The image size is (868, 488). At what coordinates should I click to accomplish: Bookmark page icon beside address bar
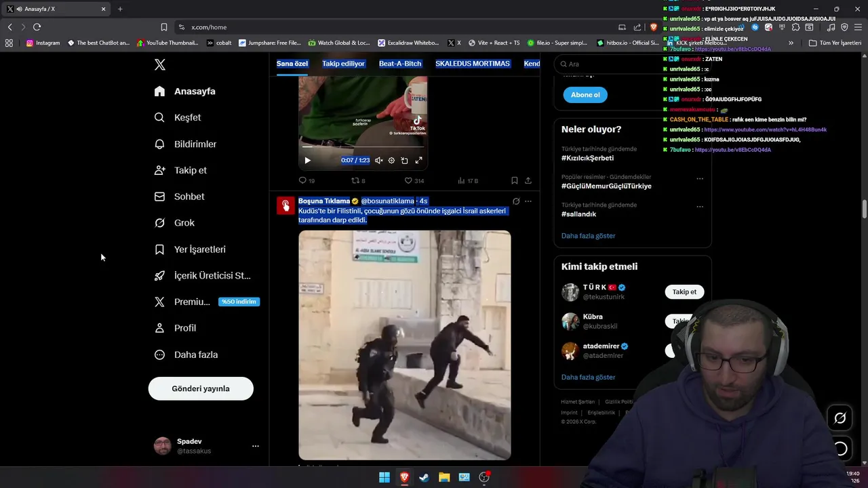point(163,27)
